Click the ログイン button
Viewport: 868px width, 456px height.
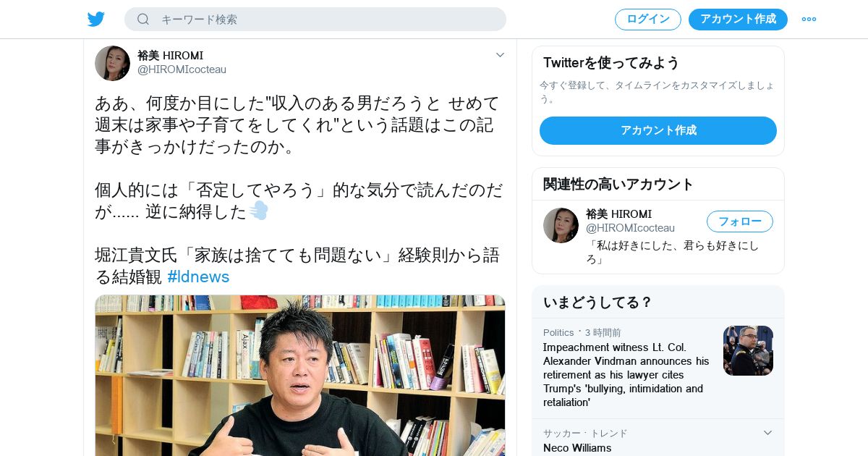tap(648, 19)
